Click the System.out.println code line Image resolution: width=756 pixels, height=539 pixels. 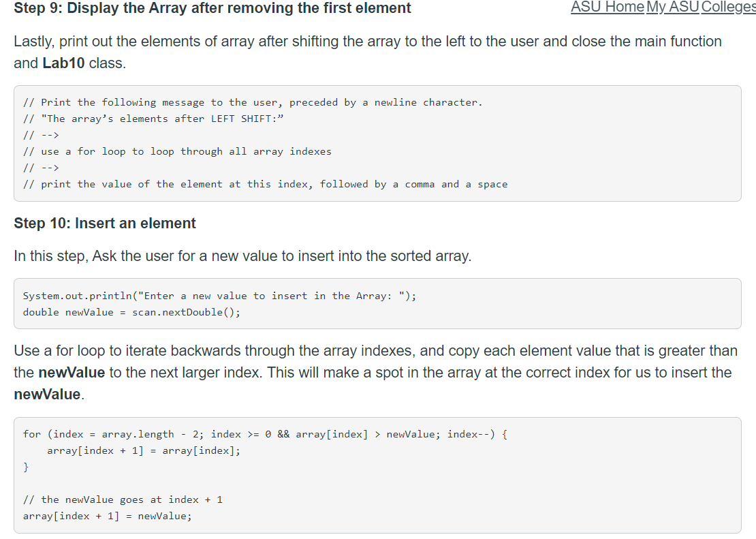(x=219, y=295)
